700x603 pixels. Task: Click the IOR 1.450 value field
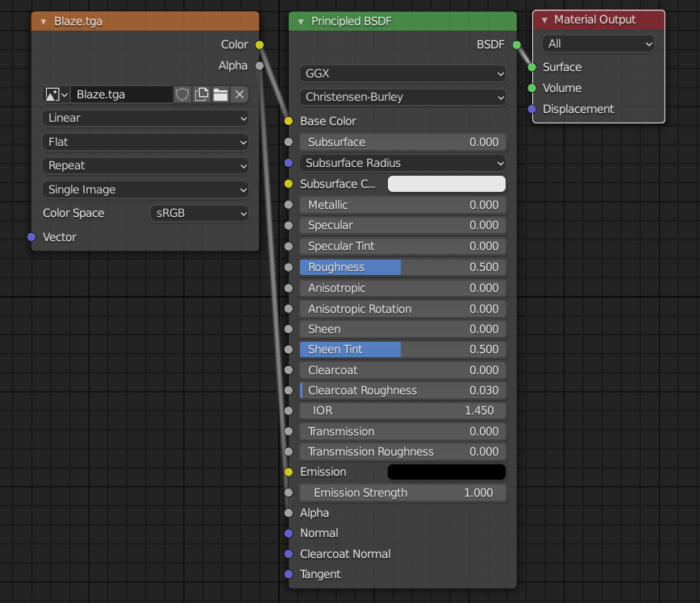click(403, 410)
